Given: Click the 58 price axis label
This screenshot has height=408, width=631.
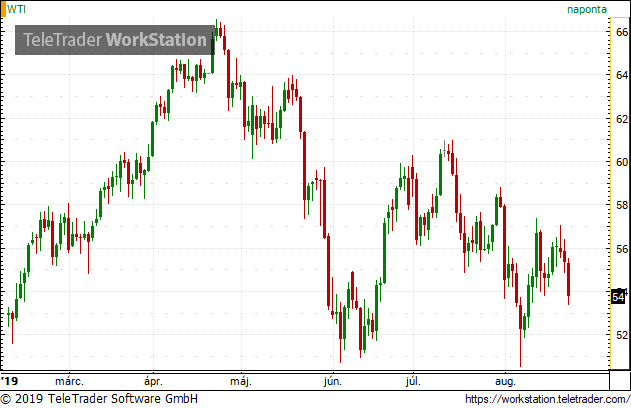Looking at the screenshot, I should [622, 205].
